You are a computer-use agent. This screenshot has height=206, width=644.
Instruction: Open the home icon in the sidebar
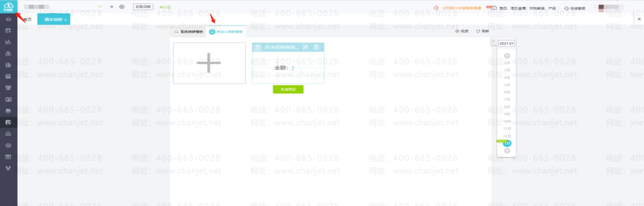[8, 19]
